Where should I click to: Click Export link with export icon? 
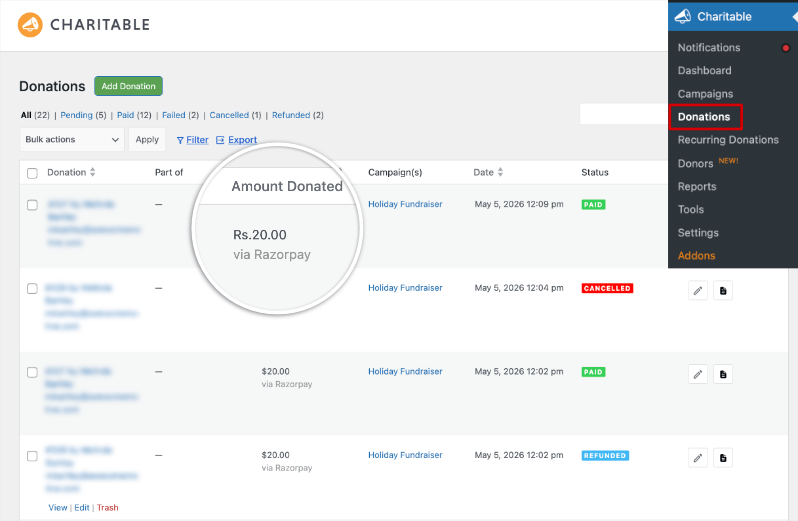(237, 139)
